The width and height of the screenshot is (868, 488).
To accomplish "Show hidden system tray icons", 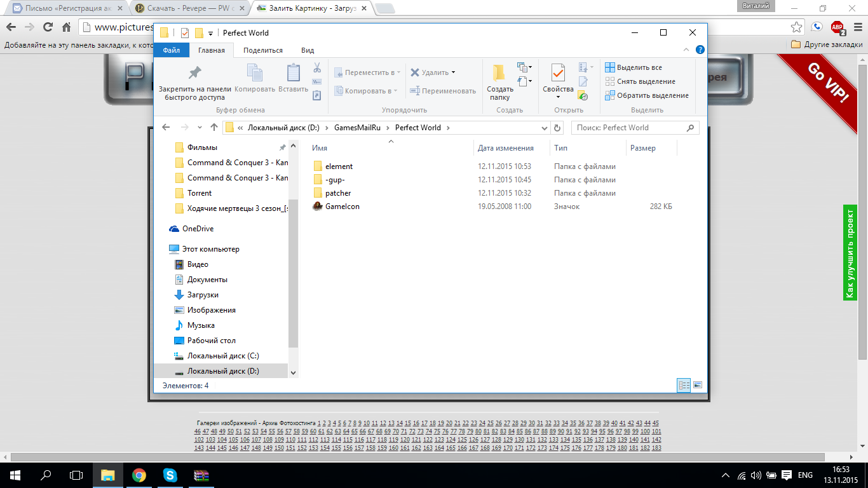I will 726,475.
